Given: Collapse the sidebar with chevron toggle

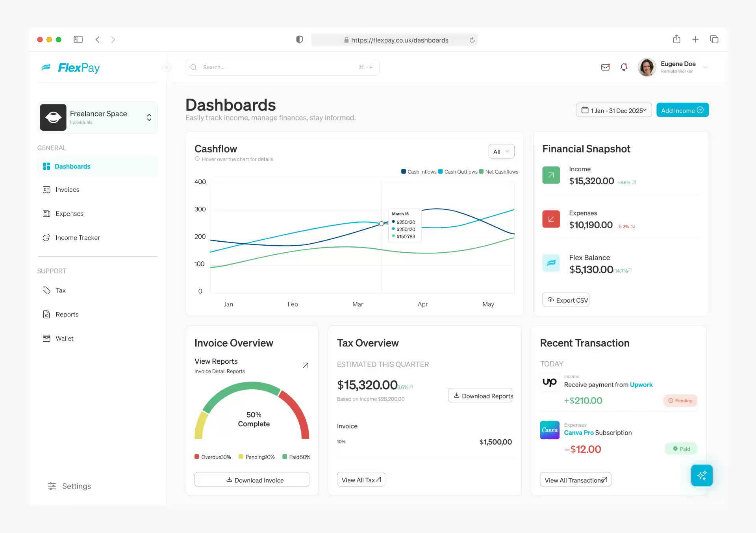Looking at the screenshot, I should coord(167,67).
